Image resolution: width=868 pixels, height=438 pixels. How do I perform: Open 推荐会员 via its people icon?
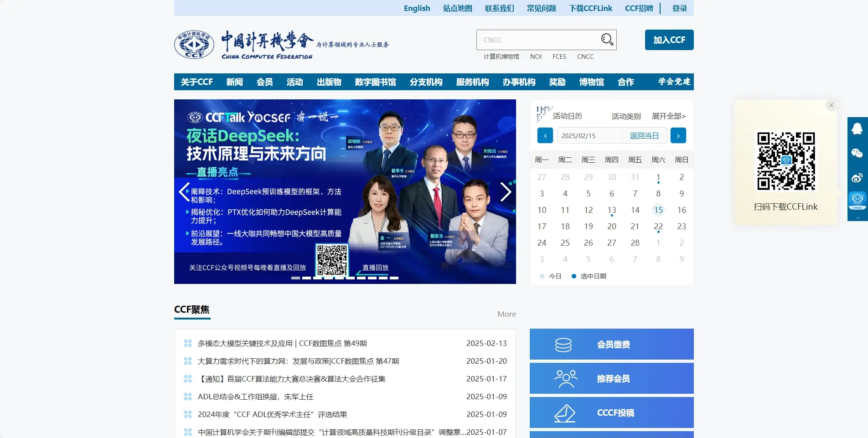pyautogui.click(x=565, y=378)
